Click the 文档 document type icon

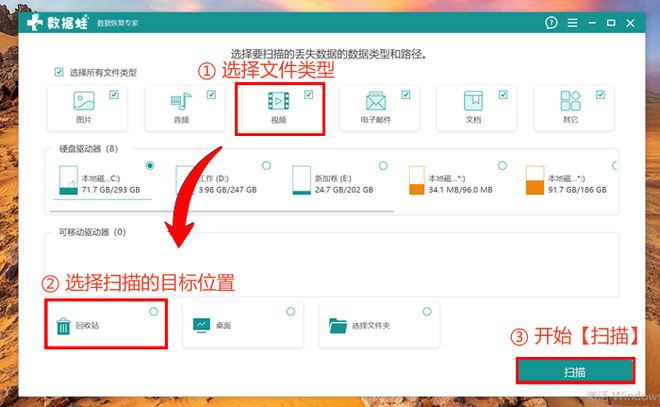473,101
